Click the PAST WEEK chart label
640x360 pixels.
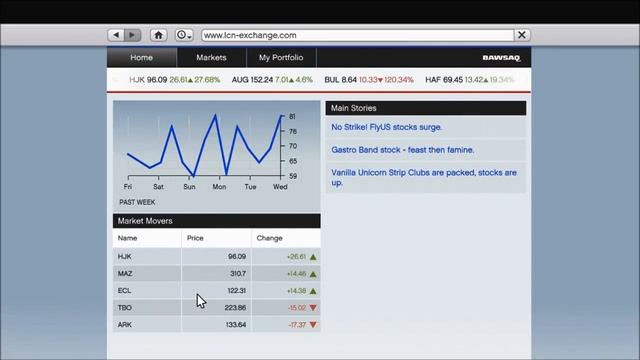[x=137, y=202]
